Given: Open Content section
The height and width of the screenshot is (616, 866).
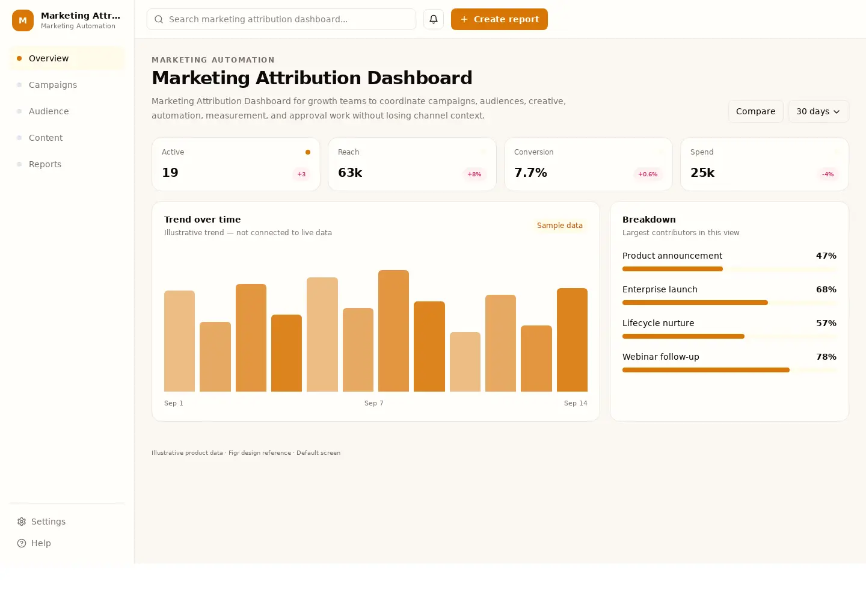Looking at the screenshot, I should 67,138.
